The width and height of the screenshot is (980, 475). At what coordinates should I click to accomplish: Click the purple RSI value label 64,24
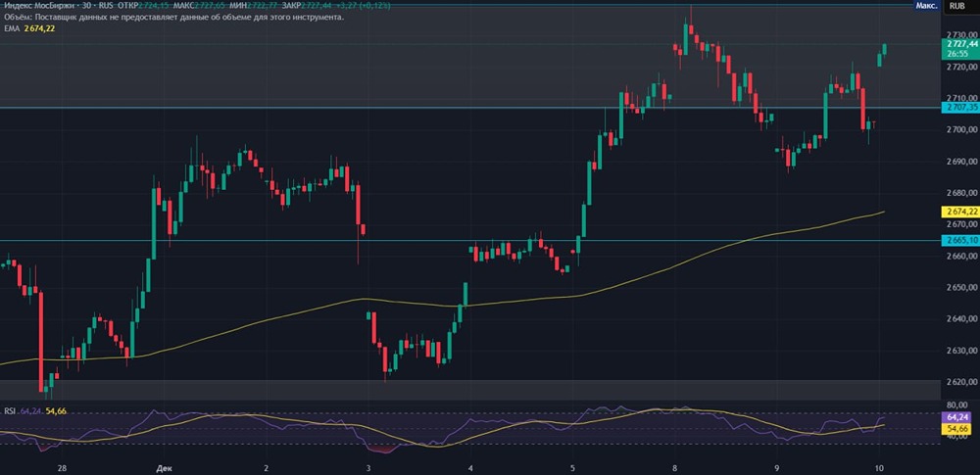click(958, 416)
